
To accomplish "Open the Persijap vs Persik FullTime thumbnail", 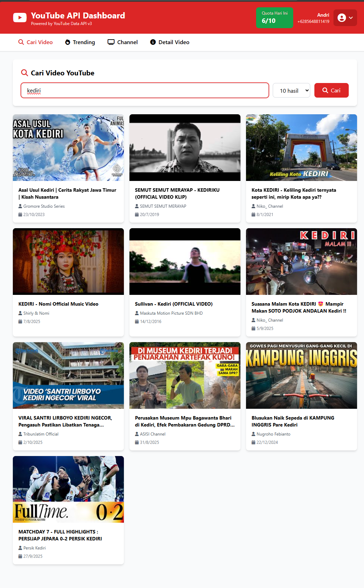I will [68, 489].
